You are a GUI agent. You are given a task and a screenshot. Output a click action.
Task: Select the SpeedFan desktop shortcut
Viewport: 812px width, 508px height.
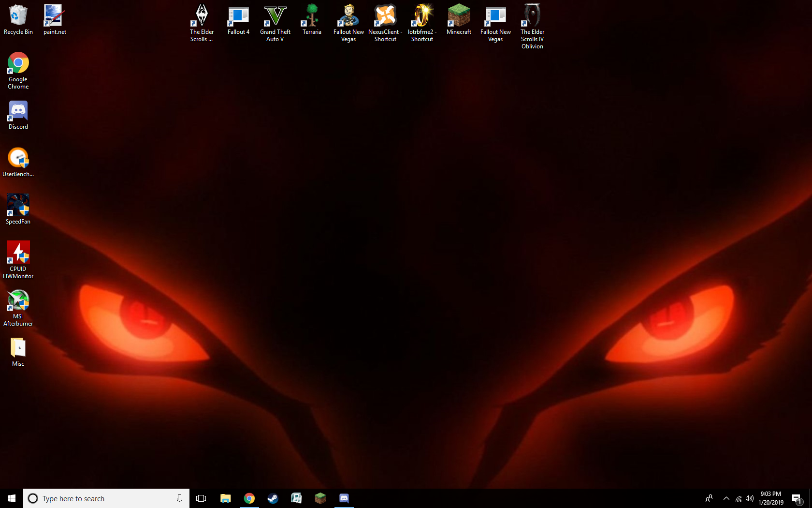pyautogui.click(x=18, y=209)
